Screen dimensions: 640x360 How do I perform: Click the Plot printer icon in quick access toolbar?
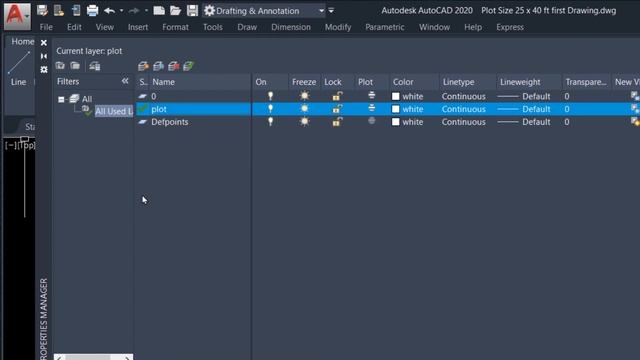tap(92, 11)
